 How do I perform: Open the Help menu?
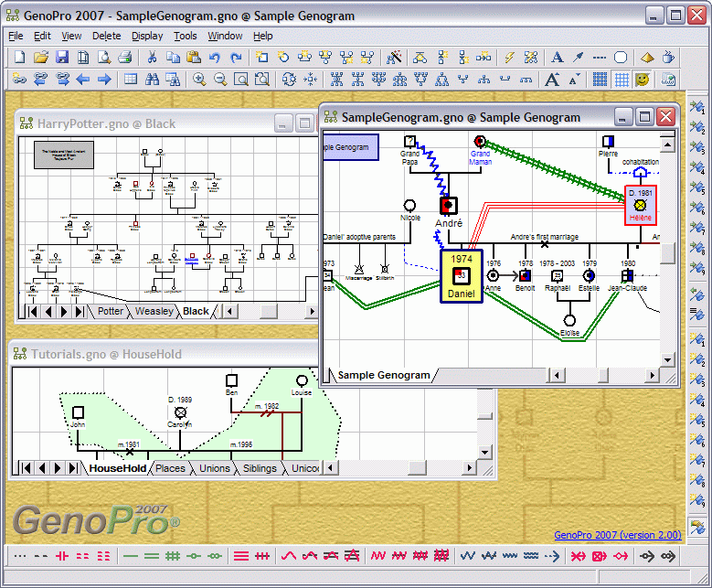[x=263, y=36]
